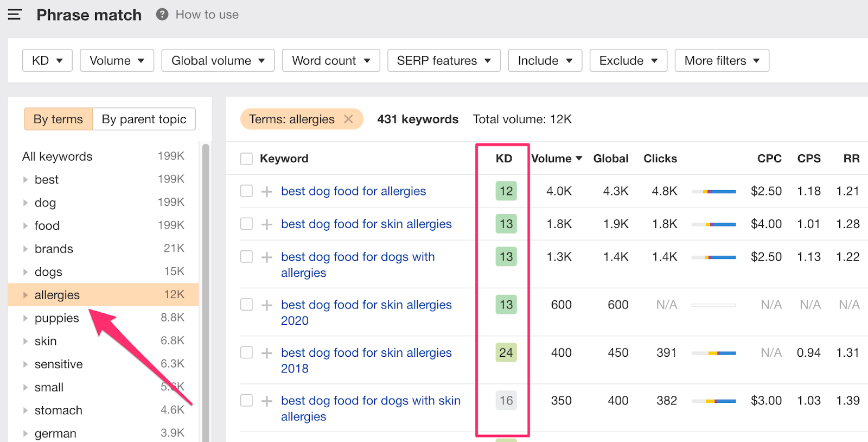Viewport: 868px width, 442px height.
Task: Expand the More filters dropdown
Action: pos(722,60)
